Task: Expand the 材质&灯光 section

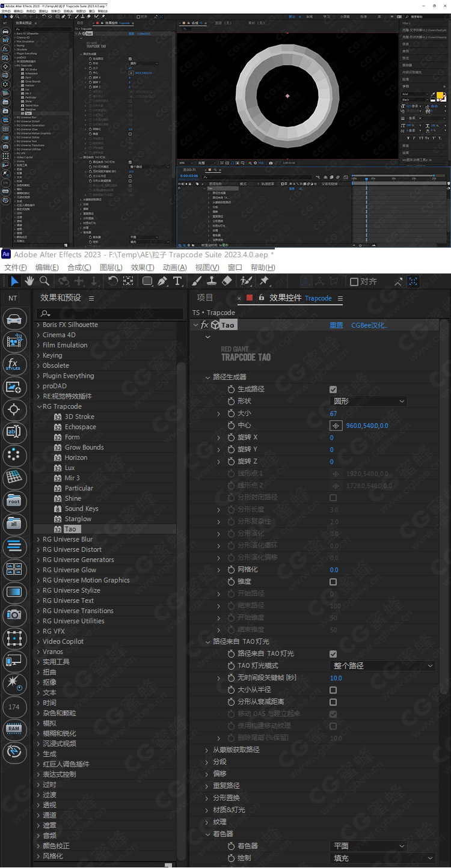Action: coord(208,810)
